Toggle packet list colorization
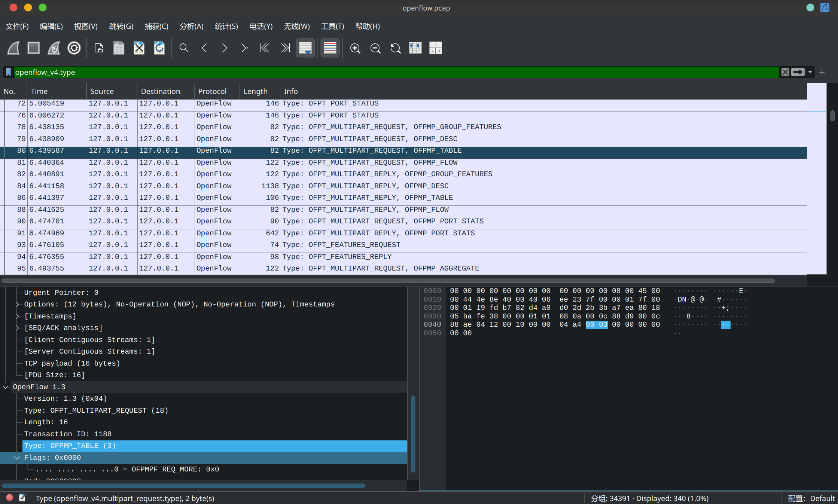Screen dimensions: 838x504 click(x=330, y=48)
